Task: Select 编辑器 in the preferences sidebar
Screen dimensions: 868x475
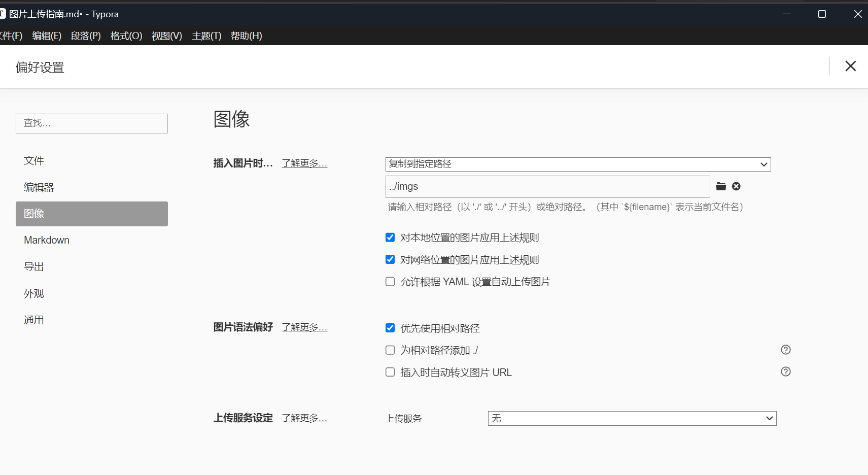Action: (x=92, y=187)
